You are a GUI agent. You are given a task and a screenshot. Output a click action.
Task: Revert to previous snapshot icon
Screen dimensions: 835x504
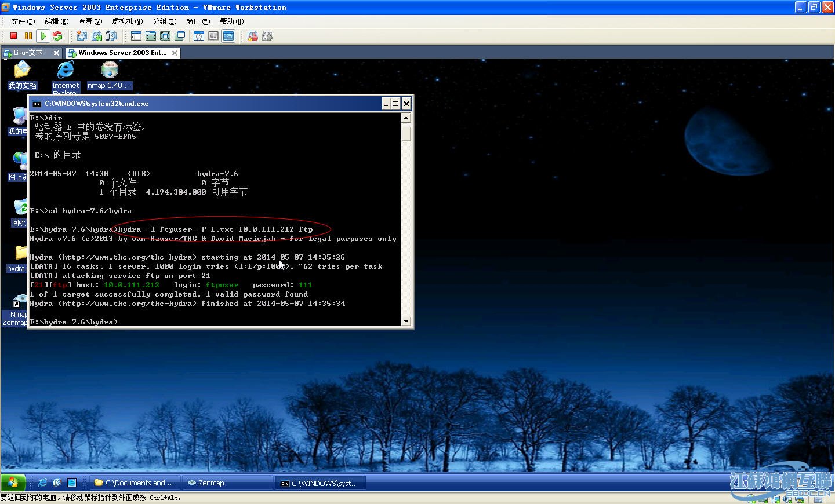coord(97,36)
